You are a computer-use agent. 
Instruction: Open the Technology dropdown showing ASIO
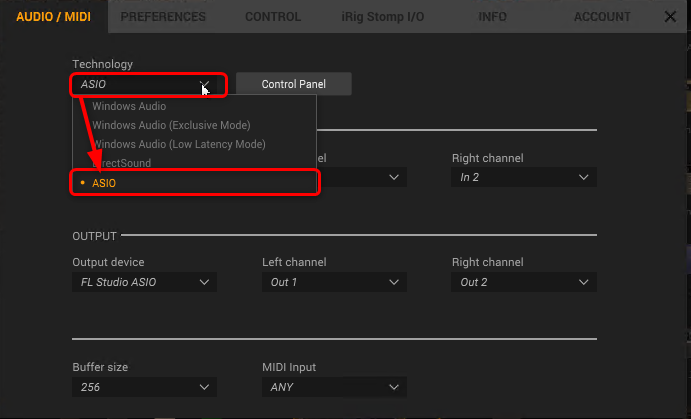coord(145,84)
